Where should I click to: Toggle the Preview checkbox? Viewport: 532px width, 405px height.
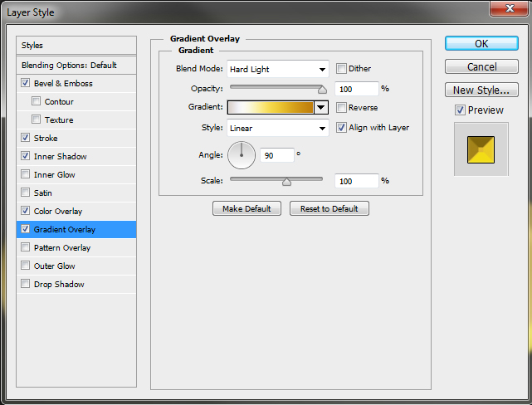pos(460,110)
